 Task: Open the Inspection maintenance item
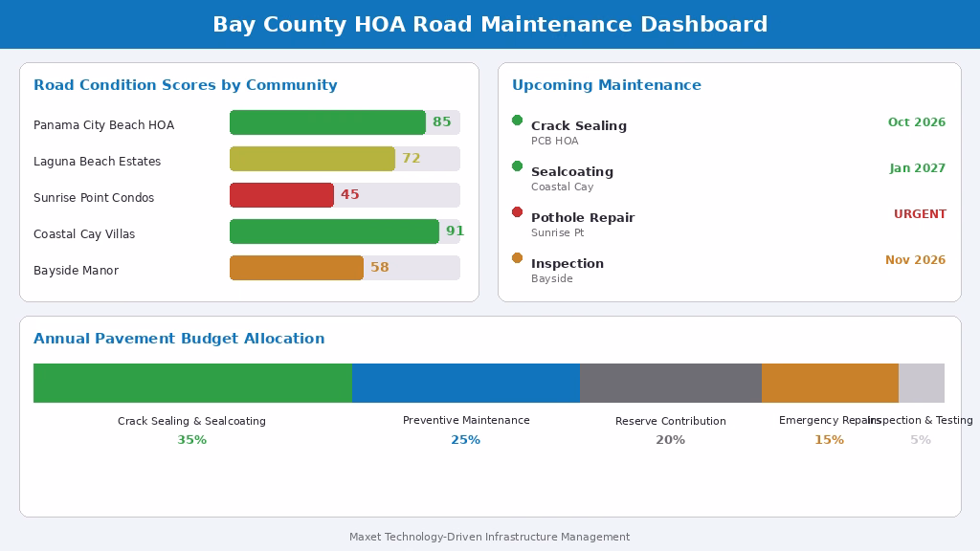568,264
